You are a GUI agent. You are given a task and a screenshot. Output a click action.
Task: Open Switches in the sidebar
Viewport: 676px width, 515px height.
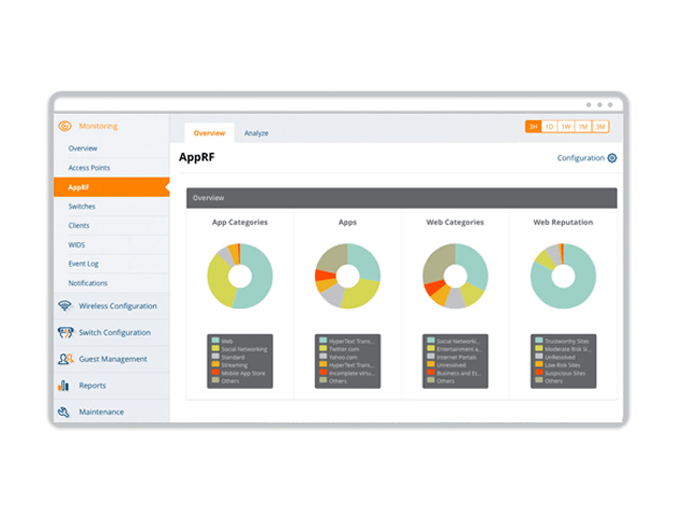[81, 206]
